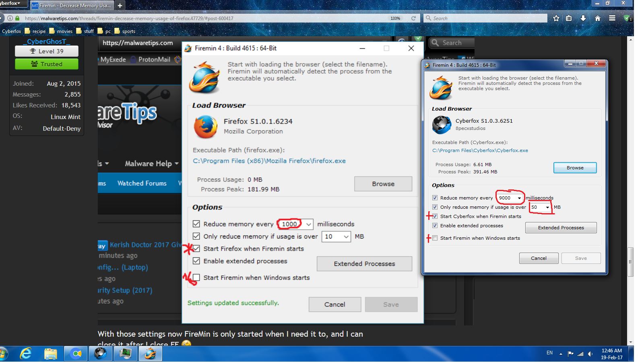Open the Cyberfox bookmark in bookmarks toolbar
This screenshot has height=362, width=644.
11,31
